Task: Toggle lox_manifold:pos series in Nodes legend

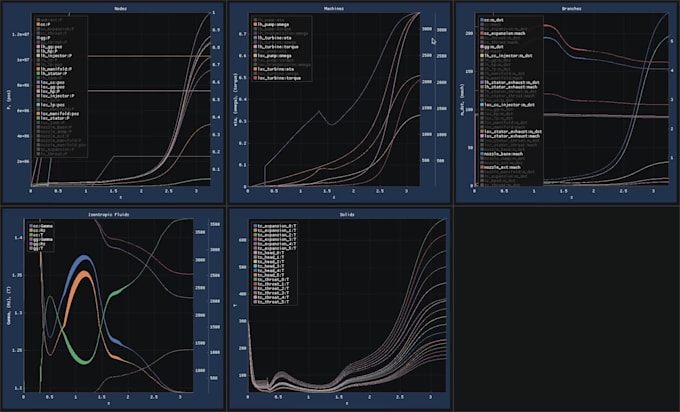Action: [x=58, y=114]
